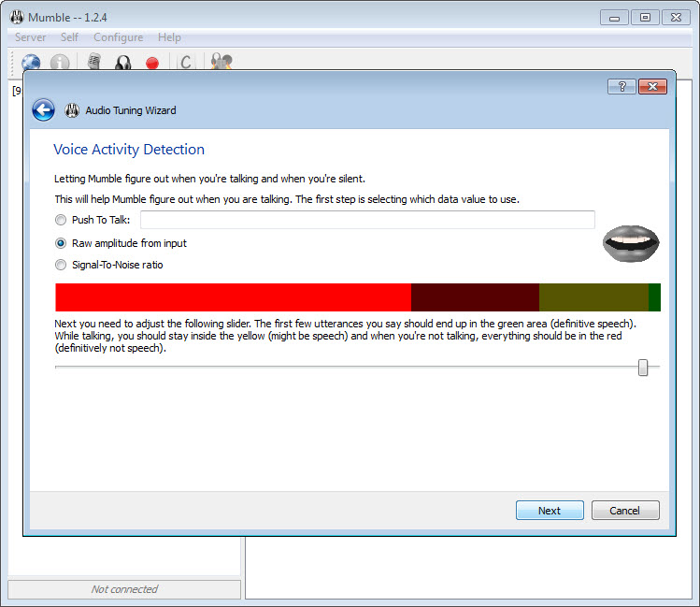Image resolution: width=700 pixels, height=607 pixels.
Task: Open the Self menu
Action: [x=69, y=37]
